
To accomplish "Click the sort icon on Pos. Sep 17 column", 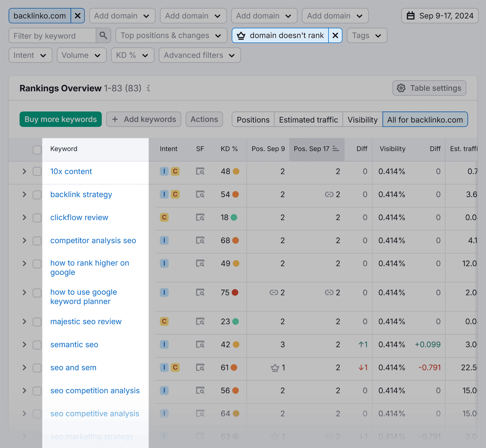I will [335, 149].
